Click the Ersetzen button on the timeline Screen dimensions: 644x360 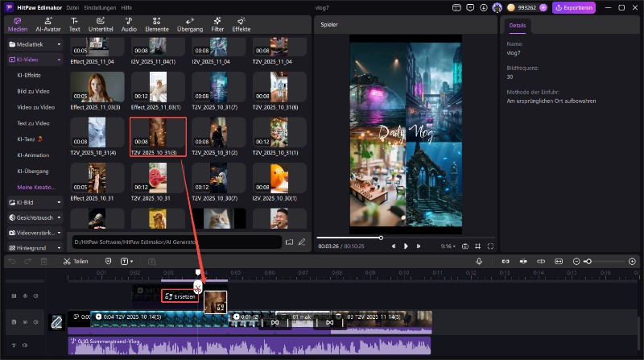tap(180, 296)
